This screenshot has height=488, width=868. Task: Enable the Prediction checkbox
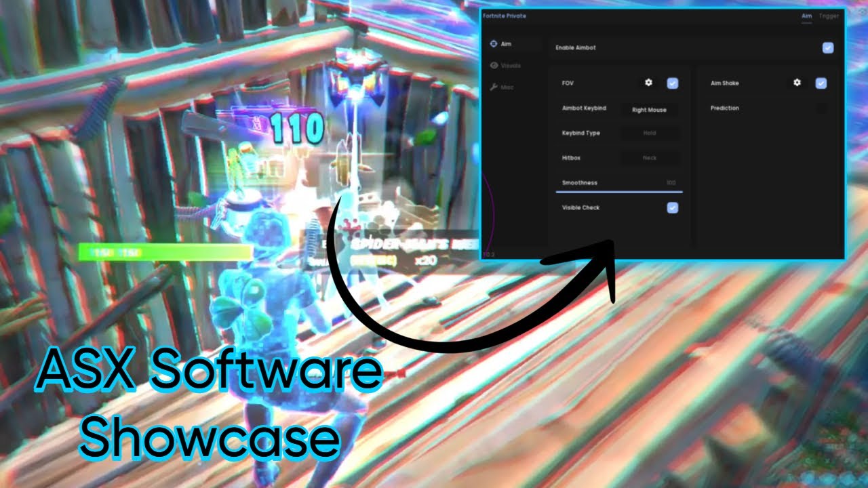[821, 108]
